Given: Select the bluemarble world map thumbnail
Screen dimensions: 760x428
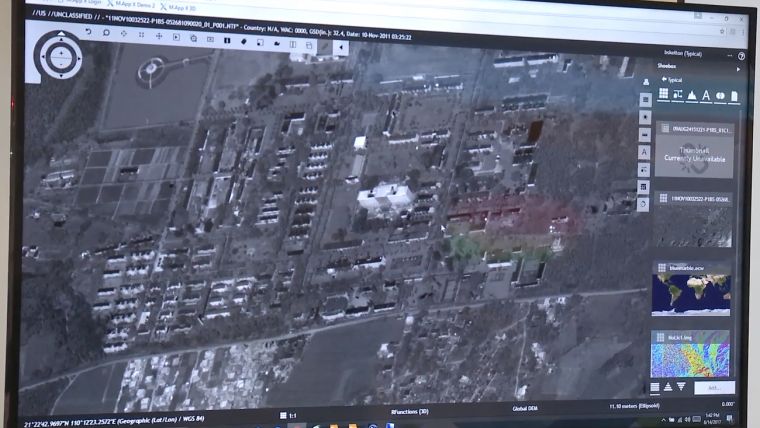Looking at the screenshot, I should [691, 289].
